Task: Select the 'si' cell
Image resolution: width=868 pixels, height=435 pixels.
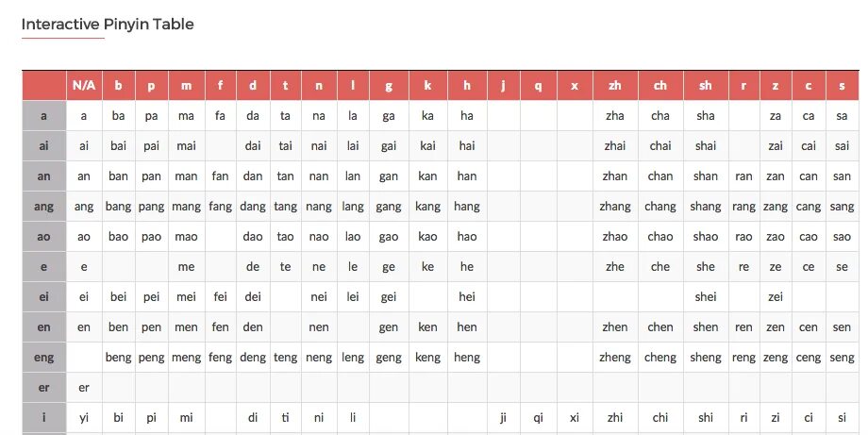Action: point(842,418)
